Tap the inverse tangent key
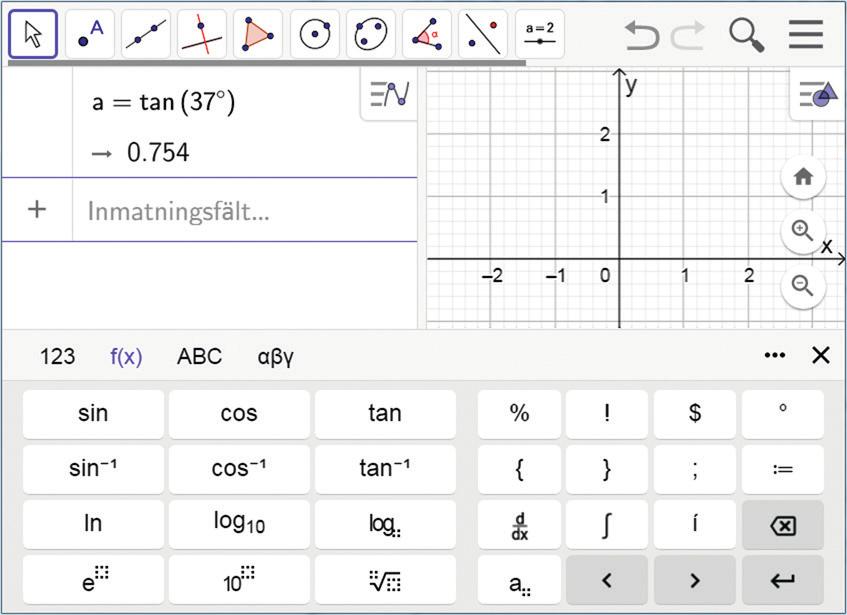The image size is (847, 615). coord(385,469)
